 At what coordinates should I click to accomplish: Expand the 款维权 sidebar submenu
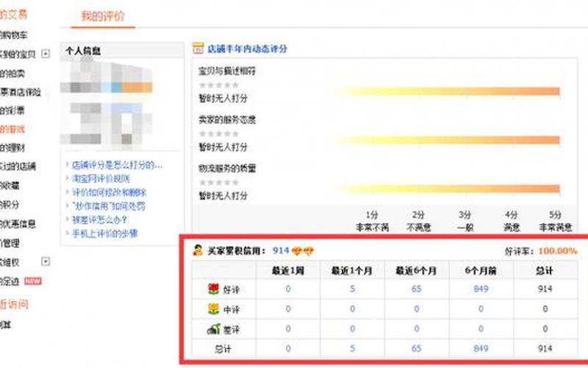click(x=46, y=261)
